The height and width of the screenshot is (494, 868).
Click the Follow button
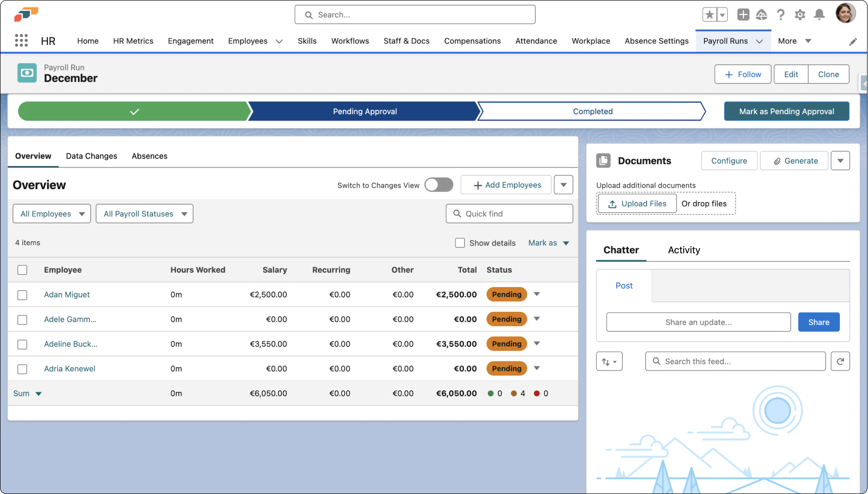click(x=743, y=74)
